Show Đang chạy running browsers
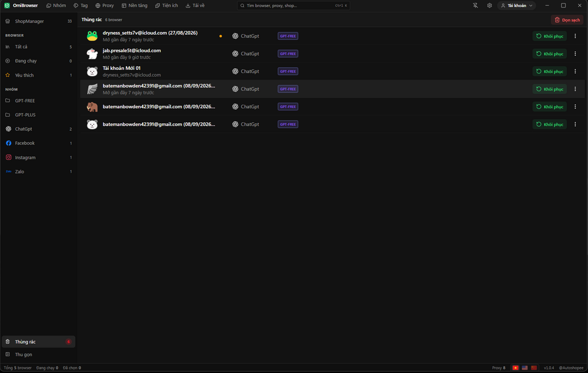Image resolution: width=588 pixels, height=373 pixels. coord(38,61)
